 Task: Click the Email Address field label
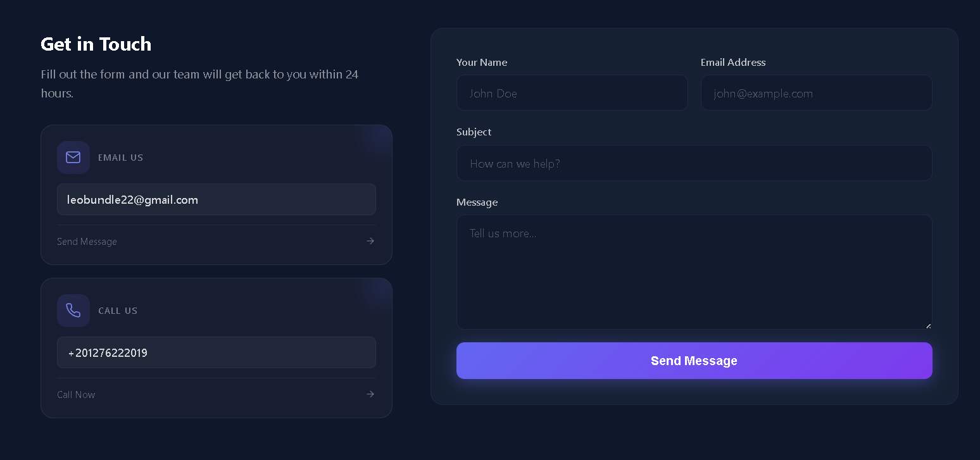point(733,62)
